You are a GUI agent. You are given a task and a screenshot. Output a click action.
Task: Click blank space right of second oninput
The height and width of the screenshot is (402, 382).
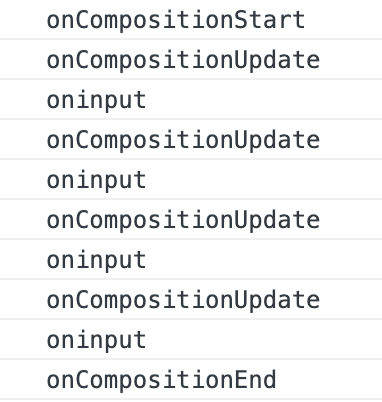265,179
